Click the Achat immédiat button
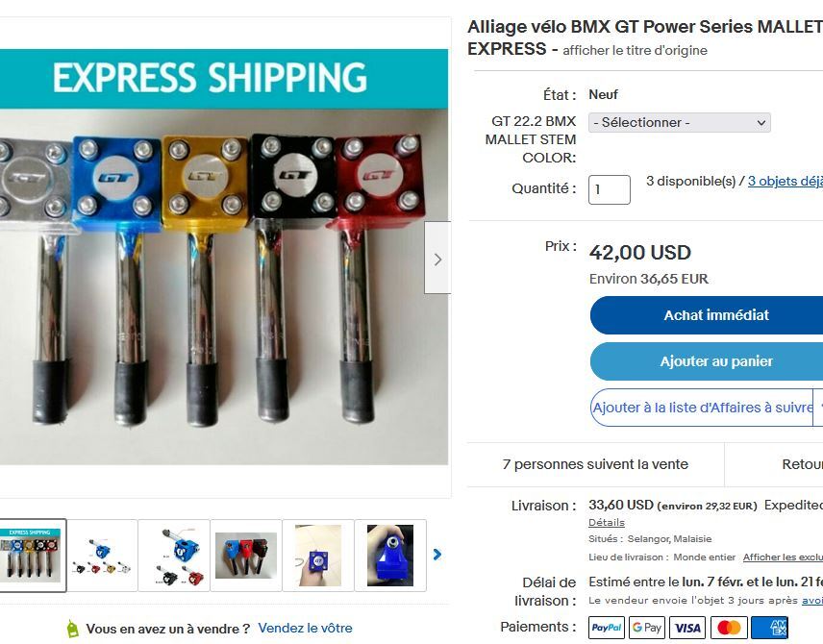 tap(716, 315)
